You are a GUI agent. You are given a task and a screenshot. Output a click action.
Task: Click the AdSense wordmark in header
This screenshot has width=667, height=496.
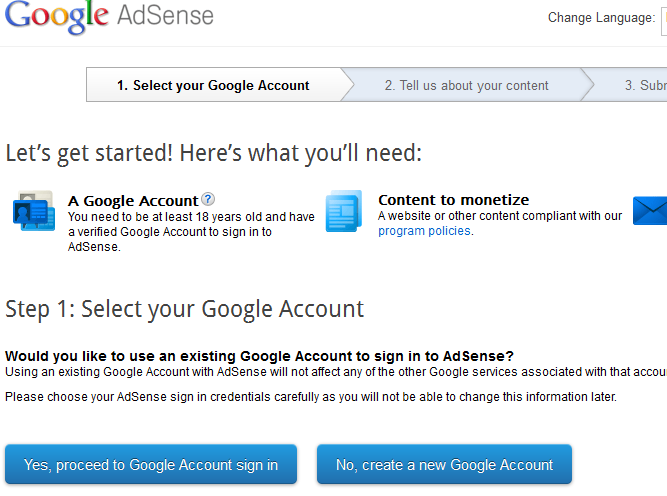165,17
